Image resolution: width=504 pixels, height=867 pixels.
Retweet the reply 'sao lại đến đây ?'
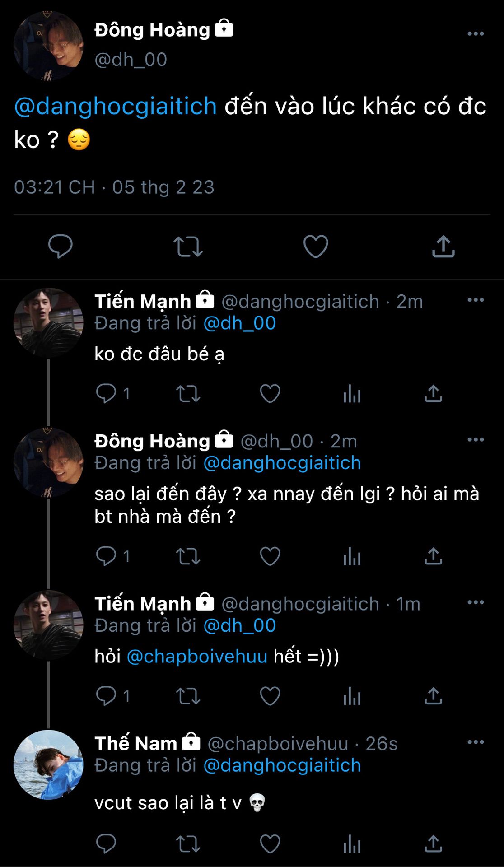[188, 556]
